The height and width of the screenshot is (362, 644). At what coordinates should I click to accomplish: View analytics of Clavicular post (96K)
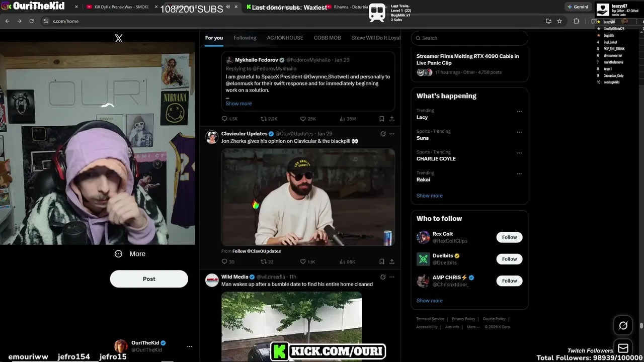[x=348, y=261]
